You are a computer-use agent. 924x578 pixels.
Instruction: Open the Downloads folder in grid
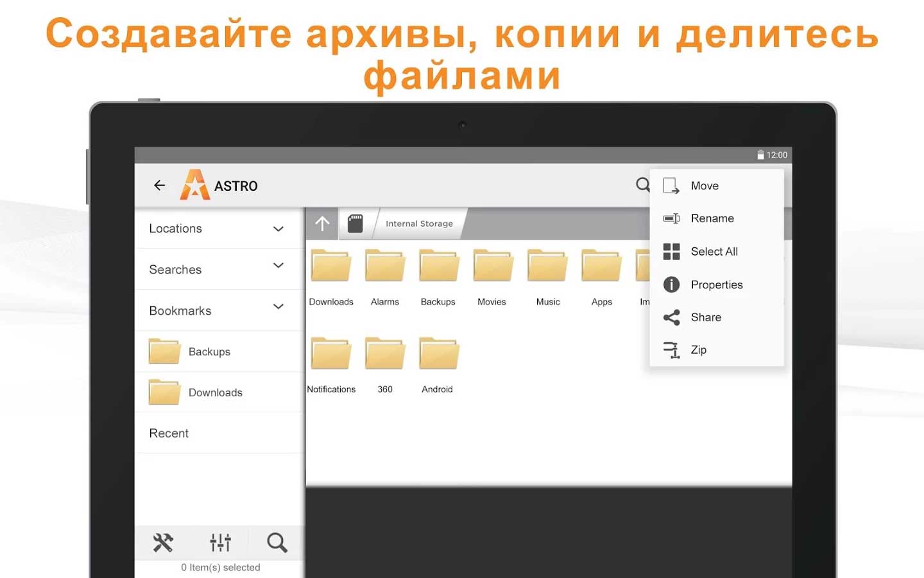pyautogui.click(x=331, y=278)
